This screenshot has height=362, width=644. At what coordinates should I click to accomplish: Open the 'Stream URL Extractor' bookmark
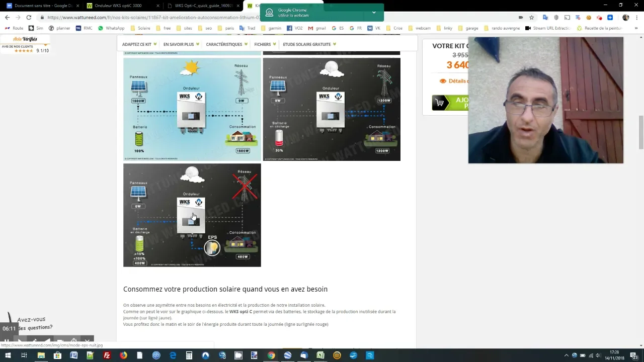tap(548, 28)
